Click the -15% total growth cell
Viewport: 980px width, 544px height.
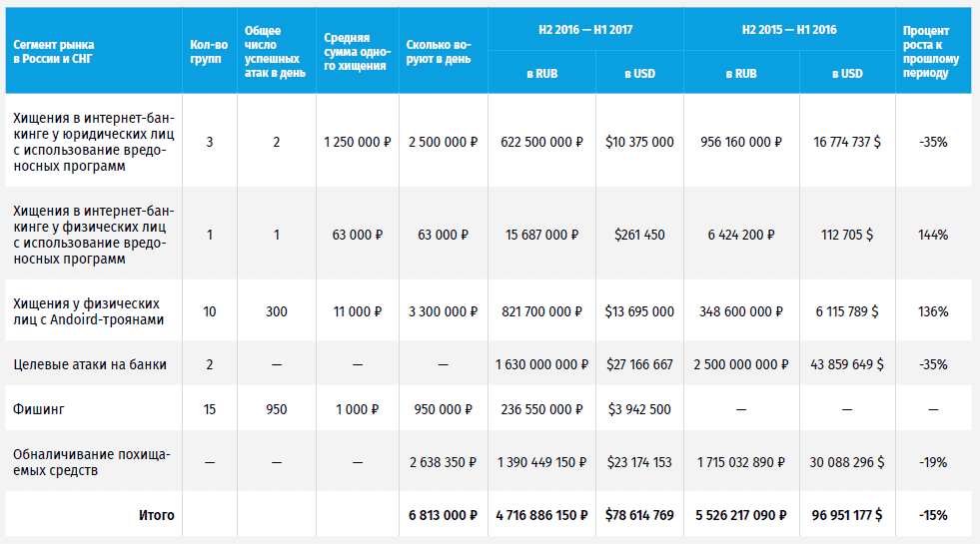933,515
